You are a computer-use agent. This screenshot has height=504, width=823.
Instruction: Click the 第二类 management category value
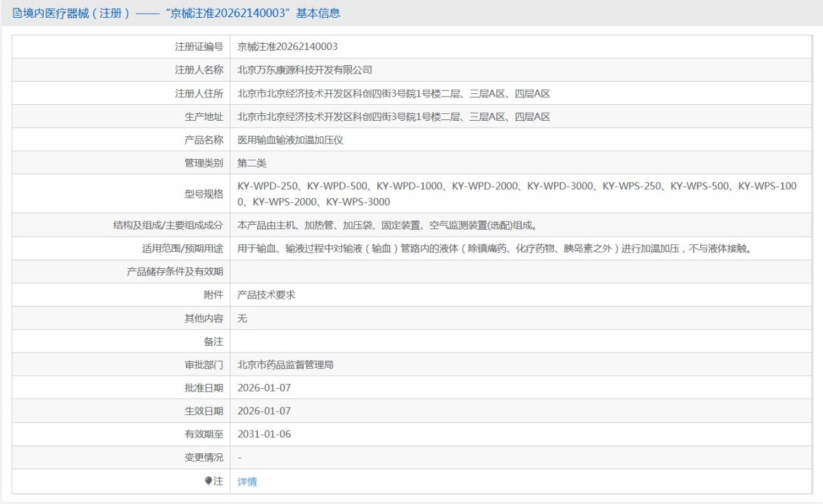point(252,163)
